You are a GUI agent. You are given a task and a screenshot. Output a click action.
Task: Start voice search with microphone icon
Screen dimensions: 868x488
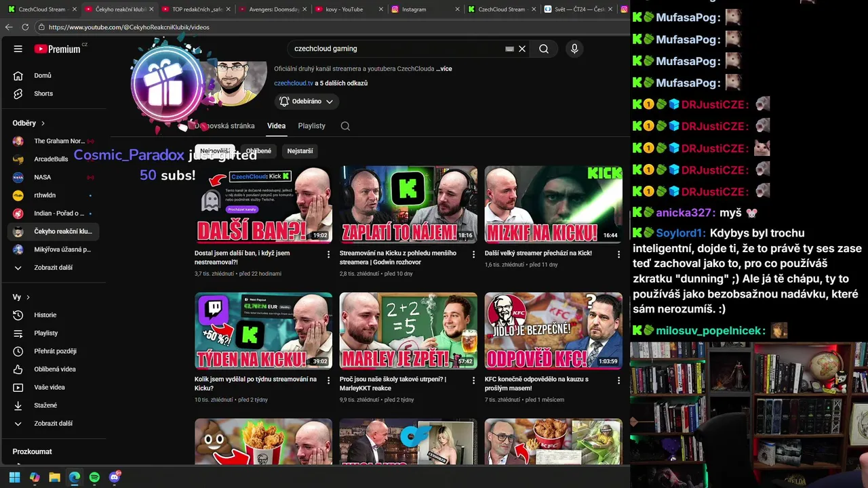574,49
